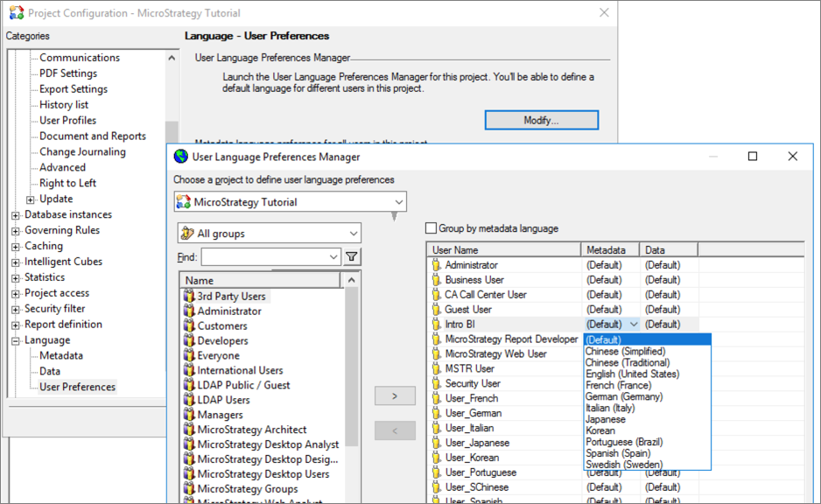Expand the Database instances tree node

click(x=16, y=215)
